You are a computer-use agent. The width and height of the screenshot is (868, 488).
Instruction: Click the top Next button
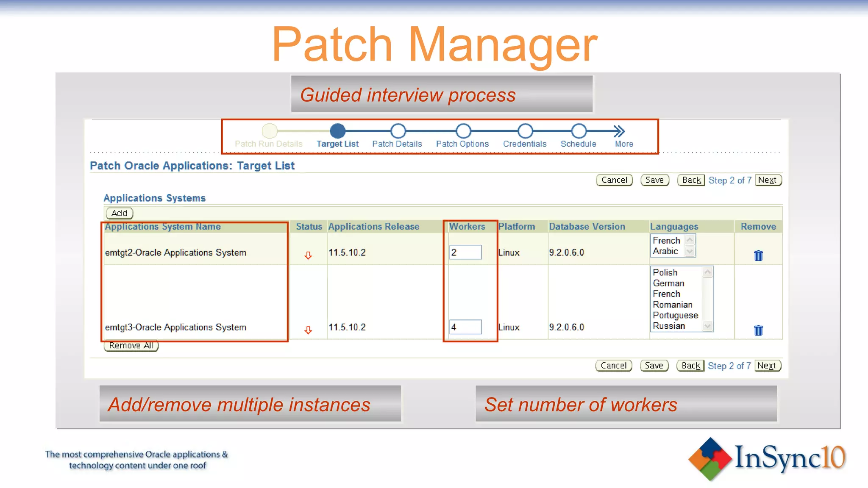pos(768,180)
